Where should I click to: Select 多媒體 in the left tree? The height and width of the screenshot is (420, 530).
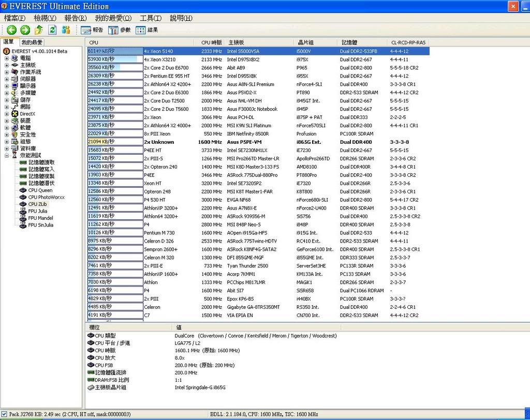[28, 93]
